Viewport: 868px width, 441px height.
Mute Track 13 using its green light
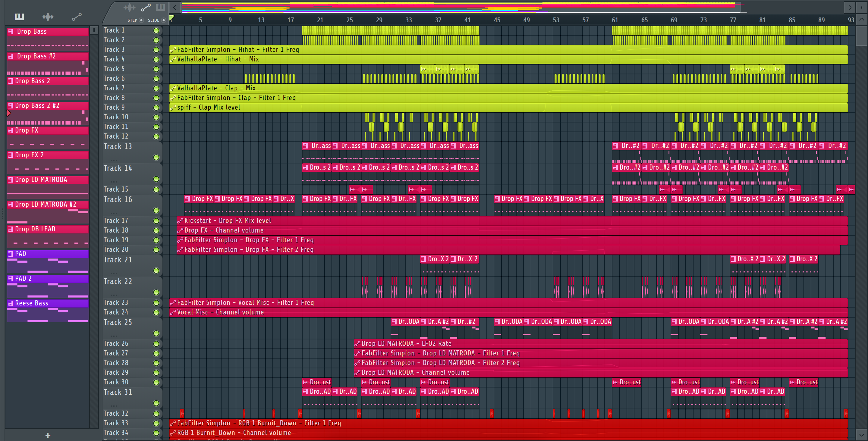tap(156, 157)
